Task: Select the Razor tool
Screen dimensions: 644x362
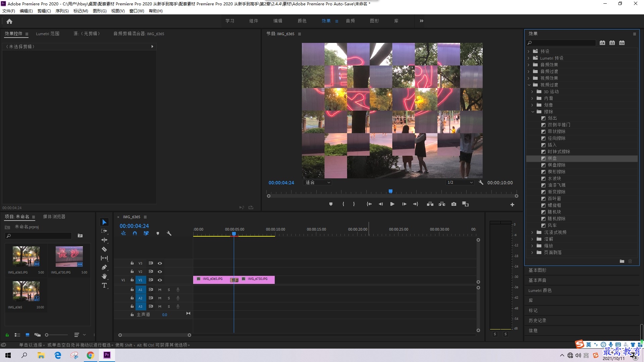Action: 104,249
